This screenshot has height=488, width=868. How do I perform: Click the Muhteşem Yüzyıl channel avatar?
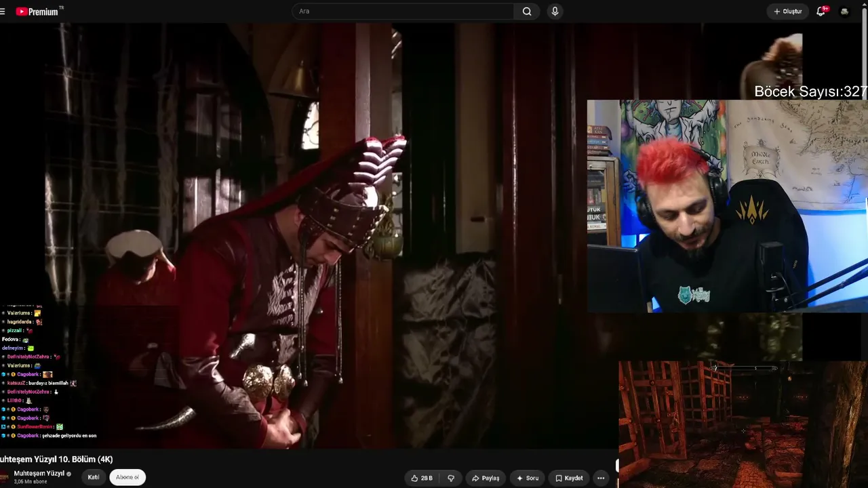(x=5, y=477)
